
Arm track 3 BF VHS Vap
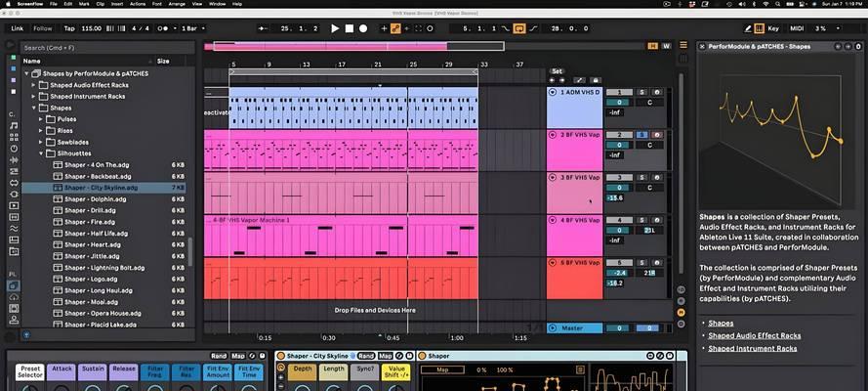point(657,177)
